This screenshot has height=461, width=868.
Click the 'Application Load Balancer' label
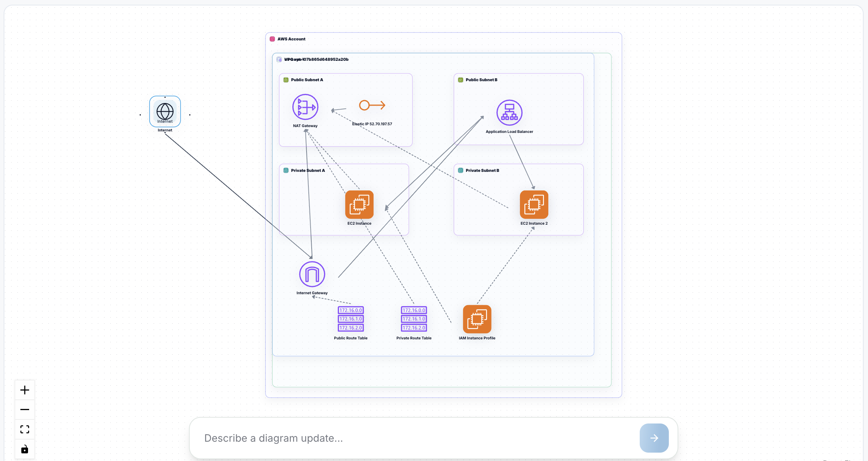point(509,131)
